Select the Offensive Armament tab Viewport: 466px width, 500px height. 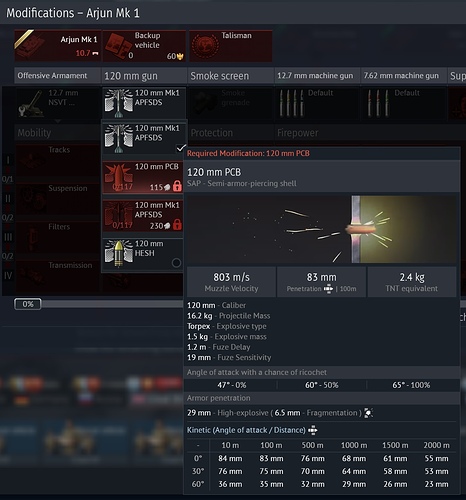(x=57, y=76)
